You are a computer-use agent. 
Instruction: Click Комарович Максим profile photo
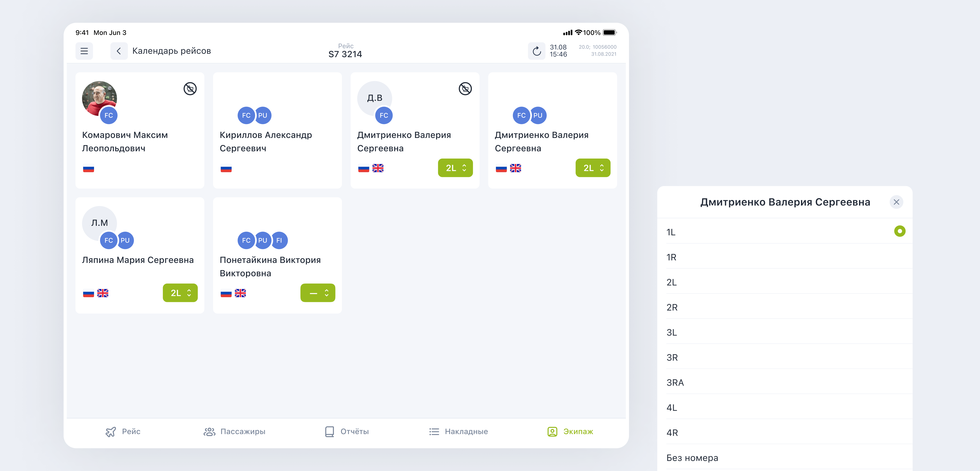[99, 98]
